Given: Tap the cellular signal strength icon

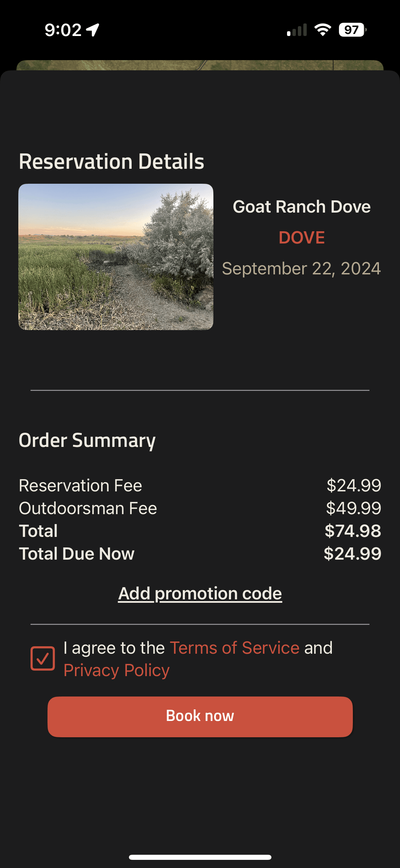Looking at the screenshot, I should click(297, 30).
